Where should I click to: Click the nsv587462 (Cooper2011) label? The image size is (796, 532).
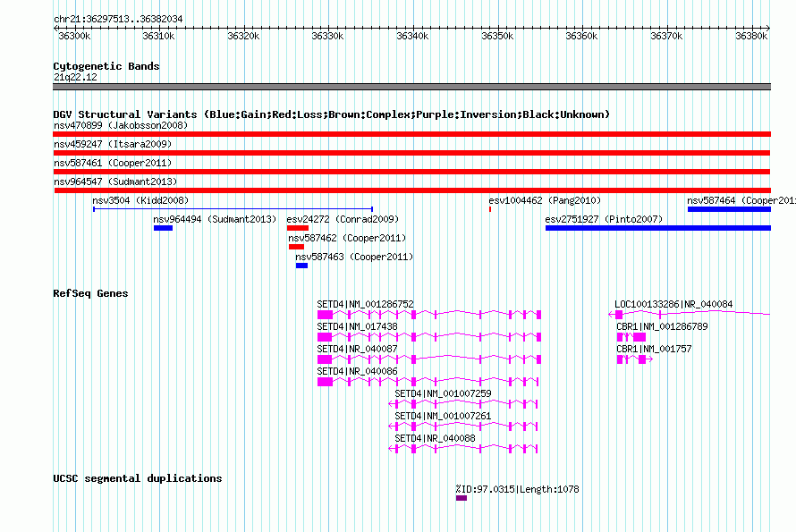click(x=347, y=238)
